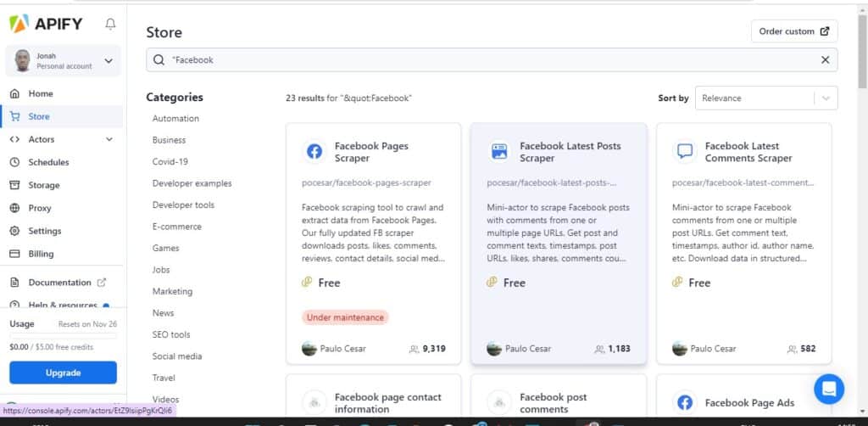Image resolution: width=868 pixels, height=426 pixels.
Task: Click Facebook page contact information icon
Action: click(314, 402)
